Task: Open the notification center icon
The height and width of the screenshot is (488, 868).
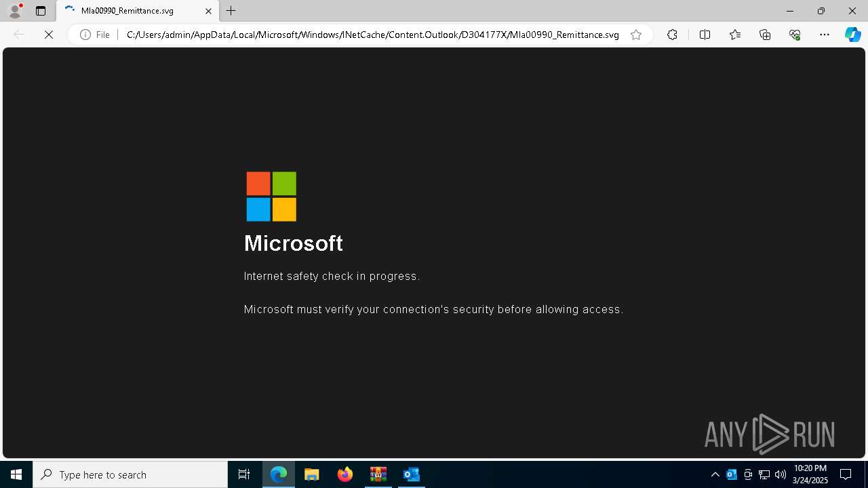Action: coord(846,474)
